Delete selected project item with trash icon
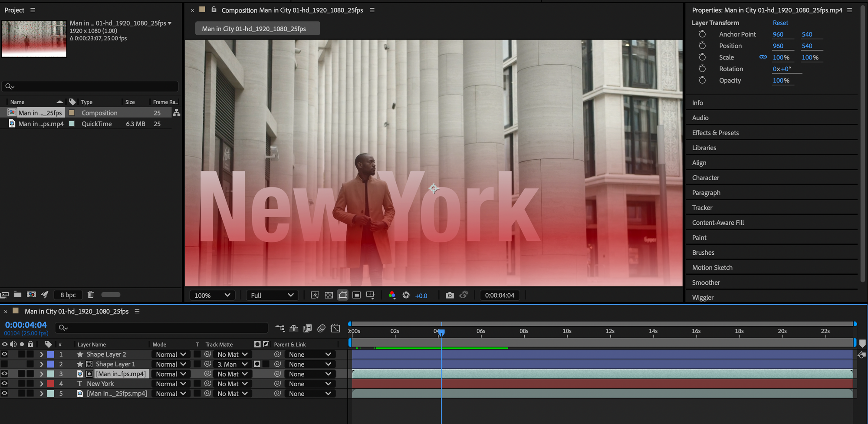Image resolution: width=868 pixels, height=424 pixels. click(x=91, y=295)
